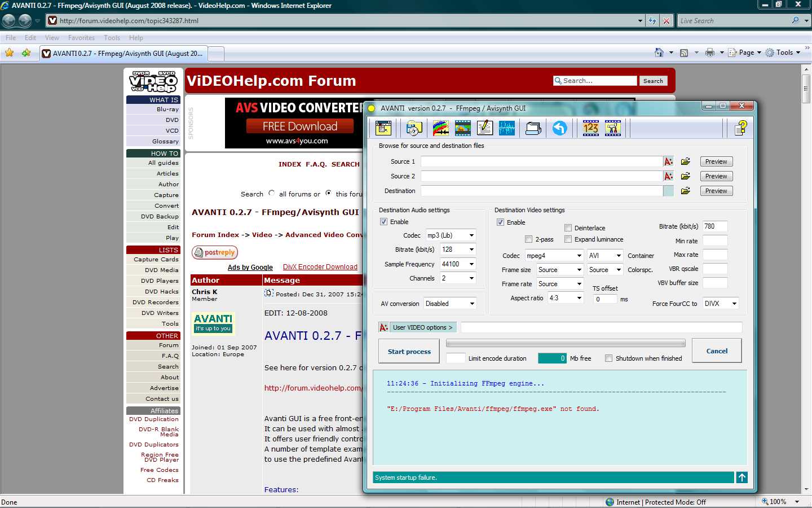Click Start process button
The height and width of the screenshot is (508, 812).
pyautogui.click(x=409, y=352)
